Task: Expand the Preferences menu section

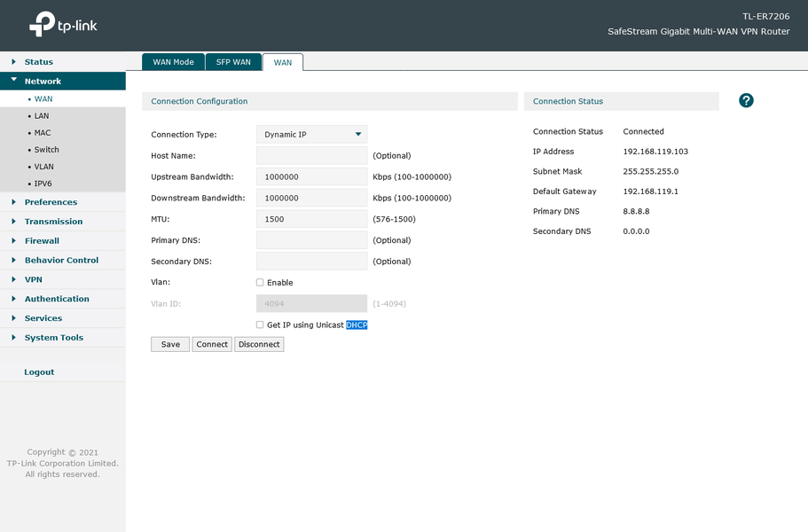Action: tap(63, 202)
